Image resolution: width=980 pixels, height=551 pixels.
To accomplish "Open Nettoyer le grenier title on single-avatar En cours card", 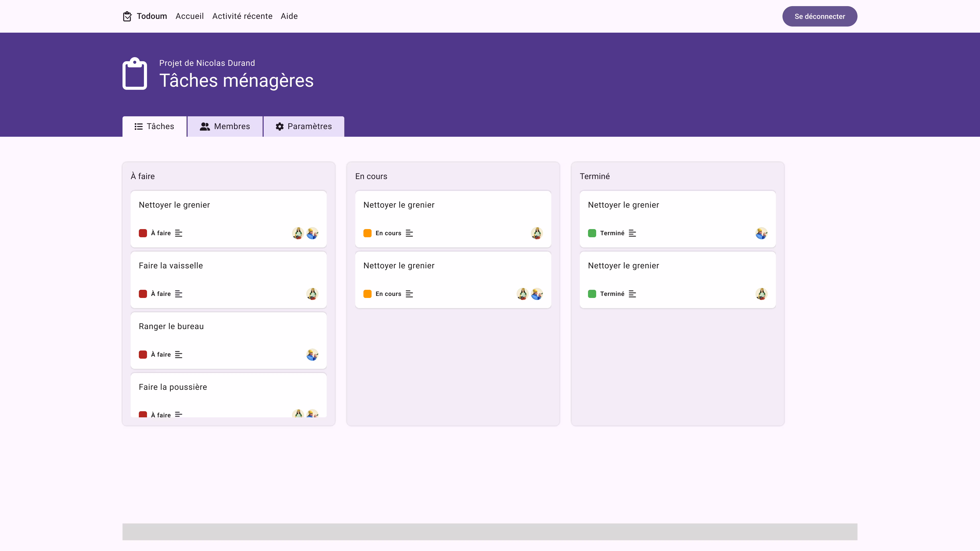I will [399, 205].
